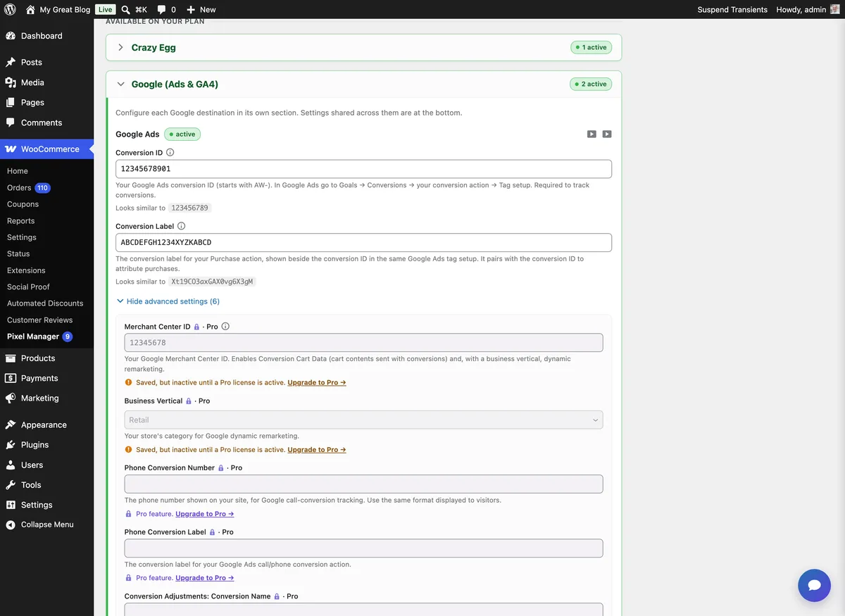Viewport: 845px width, 616px height.
Task: Open comments bubble in admin bar
Action: point(161,9)
